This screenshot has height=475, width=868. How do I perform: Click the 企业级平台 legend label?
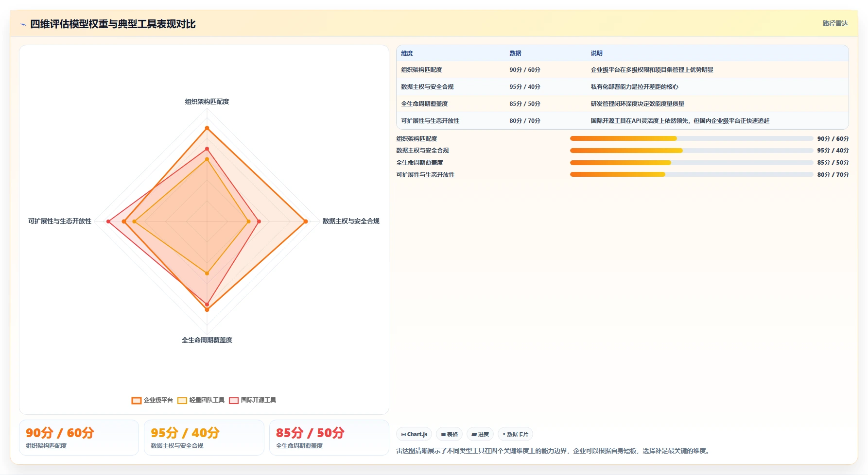[x=158, y=400]
